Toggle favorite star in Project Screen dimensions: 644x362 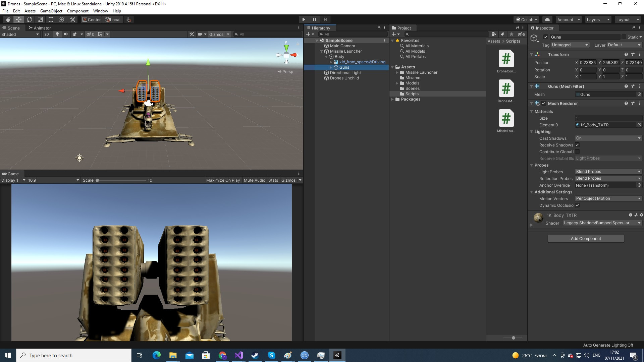(511, 34)
